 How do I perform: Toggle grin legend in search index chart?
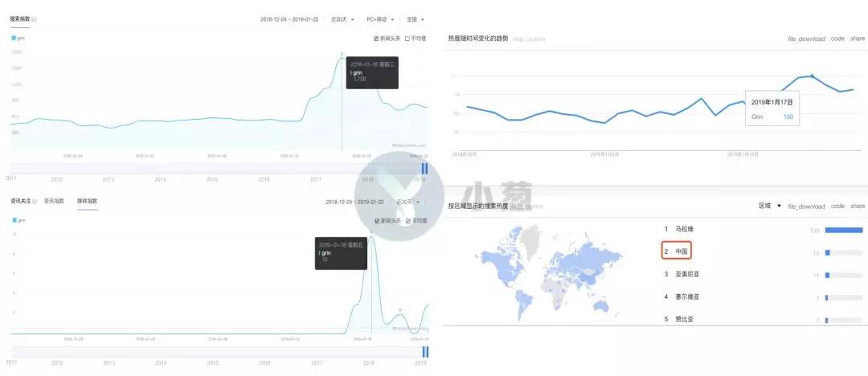pyautogui.click(x=18, y=39)
